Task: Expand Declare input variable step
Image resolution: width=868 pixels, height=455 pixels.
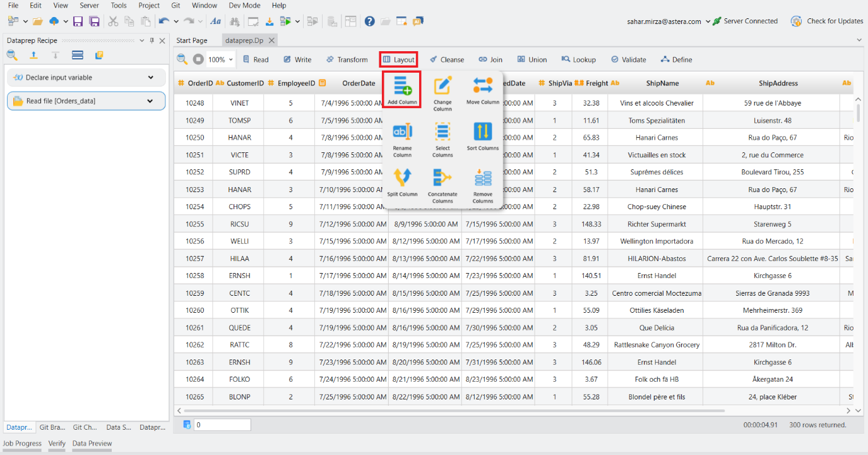Action: click(x=150, y=78)
